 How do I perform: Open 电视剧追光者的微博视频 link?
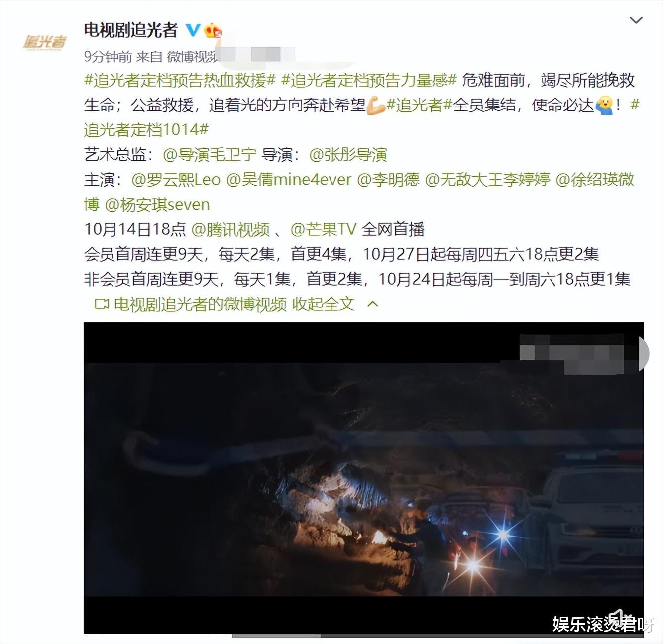[200, 304]
